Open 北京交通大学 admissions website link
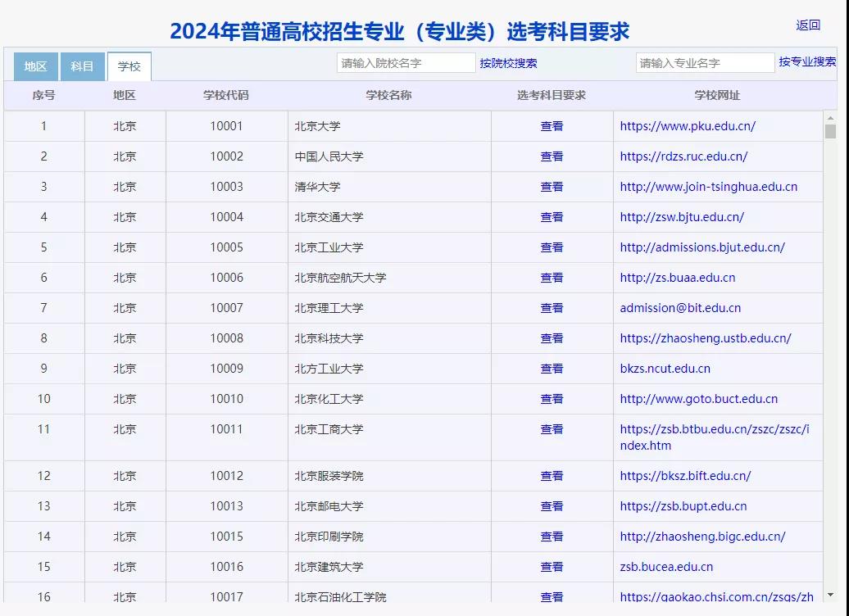 [x=682, y=216]
